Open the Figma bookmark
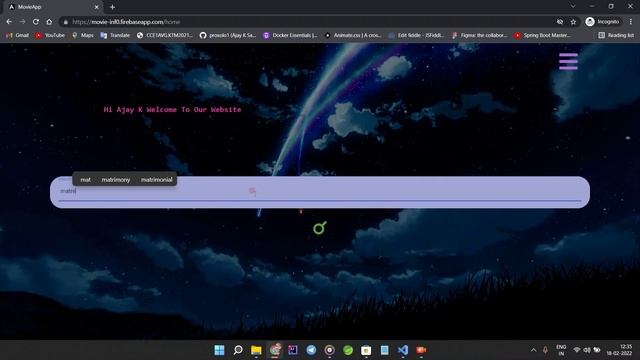This screenshot has width=640, height=360. 480,36
